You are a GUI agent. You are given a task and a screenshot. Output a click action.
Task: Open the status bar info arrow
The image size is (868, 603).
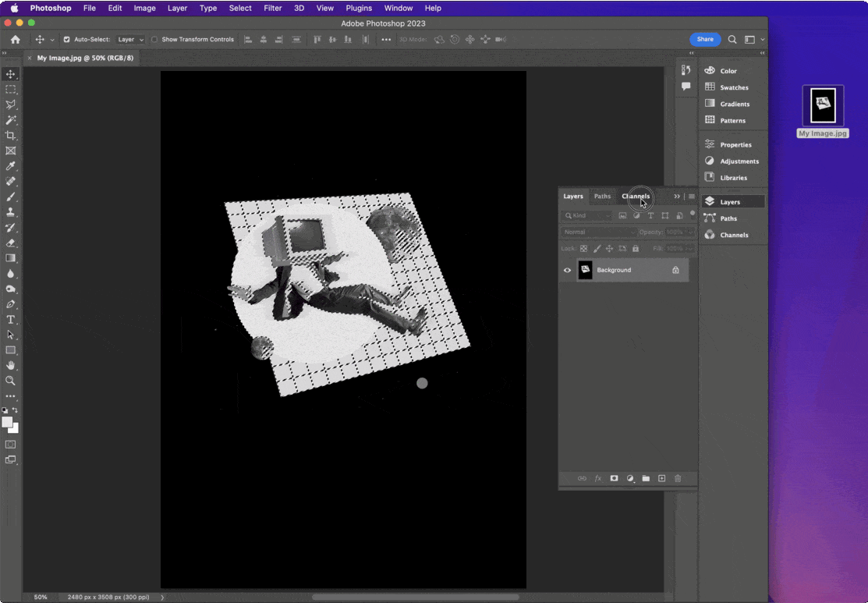(162, 598)
